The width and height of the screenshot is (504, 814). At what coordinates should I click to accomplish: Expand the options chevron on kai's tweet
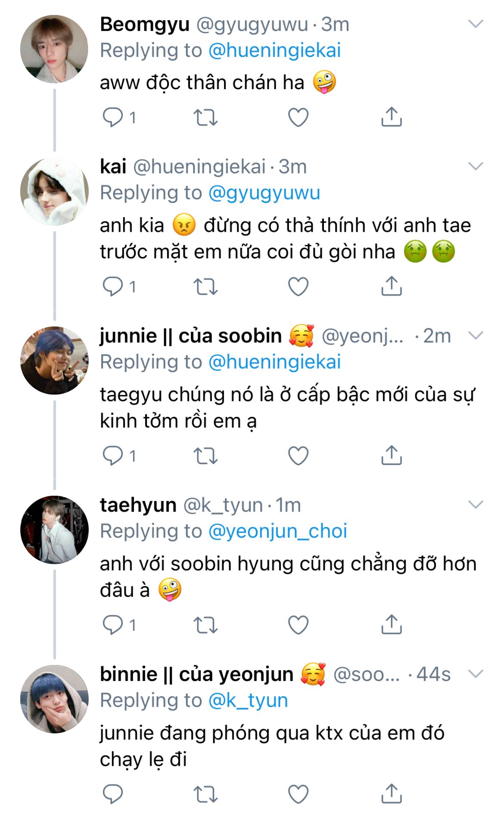coord(476,166)
